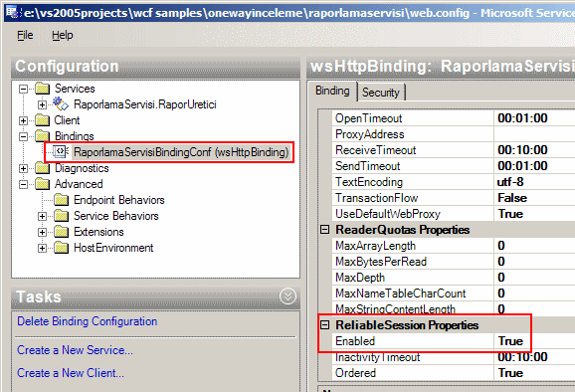
Task: Expand the Client tree node
Action: click(24, 120)
